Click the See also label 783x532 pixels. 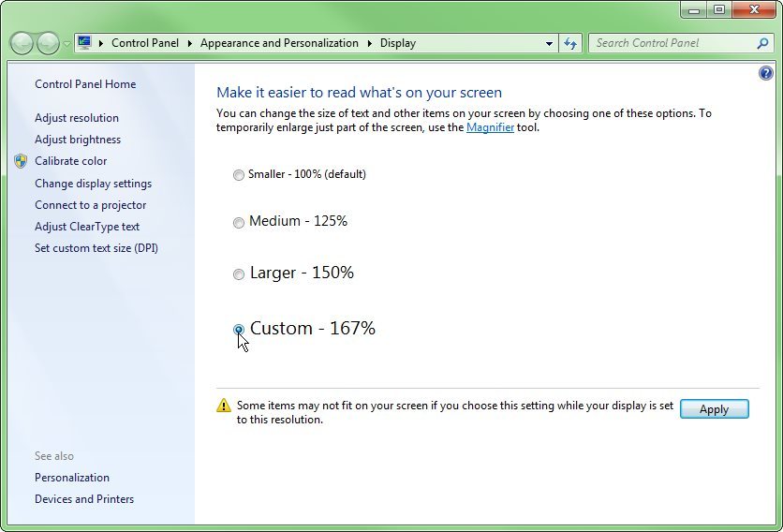pos(54,456)
